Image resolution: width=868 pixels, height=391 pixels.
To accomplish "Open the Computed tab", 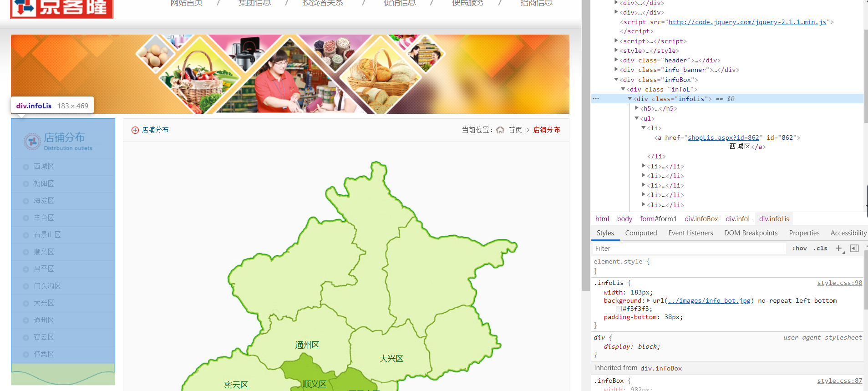I will tap(641, 233).
